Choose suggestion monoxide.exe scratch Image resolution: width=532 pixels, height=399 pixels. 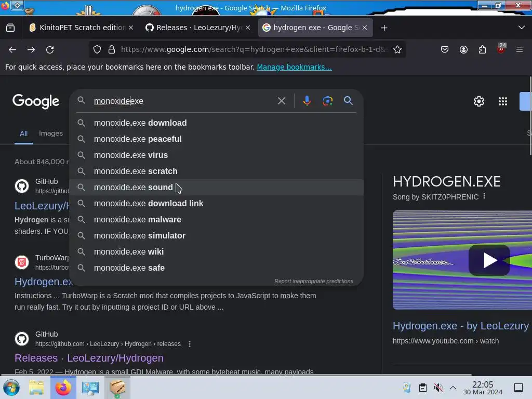coord(217,171)
